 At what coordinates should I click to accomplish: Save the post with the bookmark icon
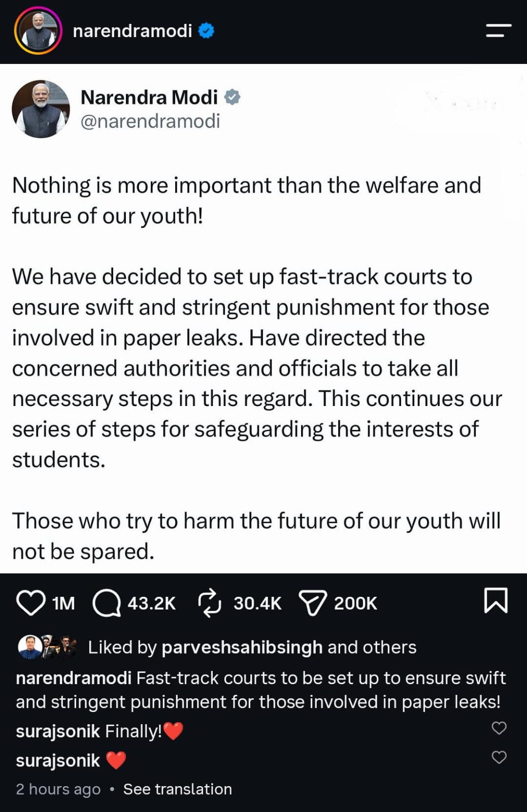[496, 600]
